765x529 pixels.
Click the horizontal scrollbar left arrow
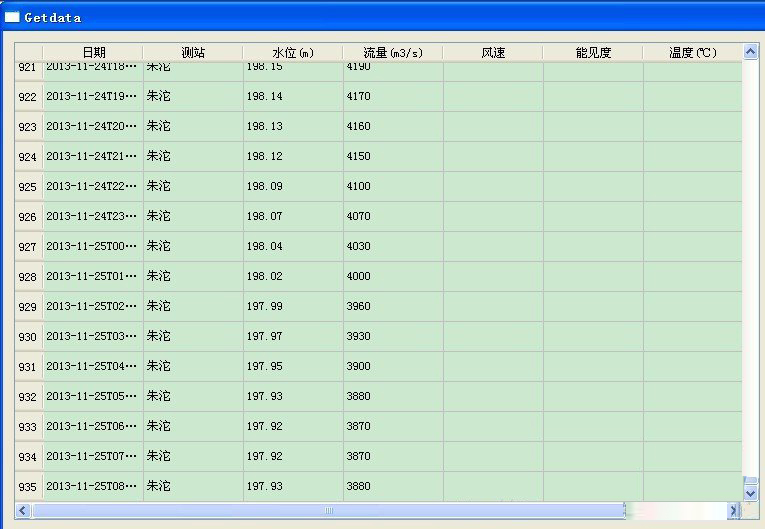[x=23, y=511]
